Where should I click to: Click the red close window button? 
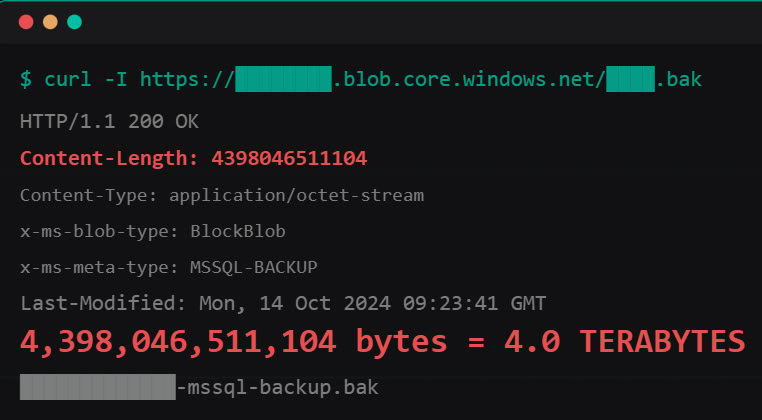point(26,22)
